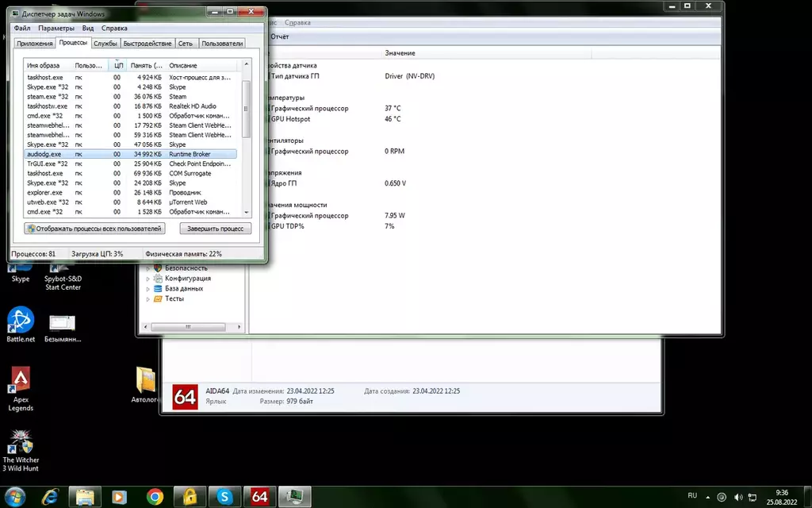Select the TrGUI.exe *32 process row
The image size is (812, 508).
(131, 164)
